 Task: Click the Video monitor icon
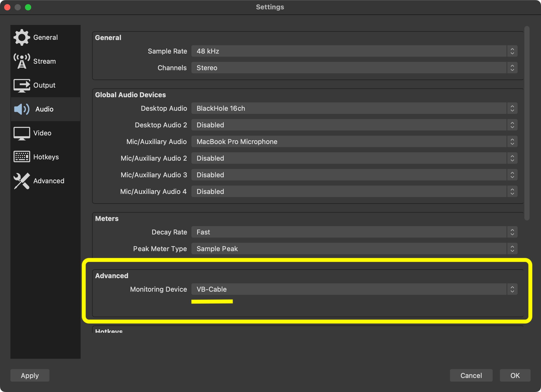click(x=22, y=133)
